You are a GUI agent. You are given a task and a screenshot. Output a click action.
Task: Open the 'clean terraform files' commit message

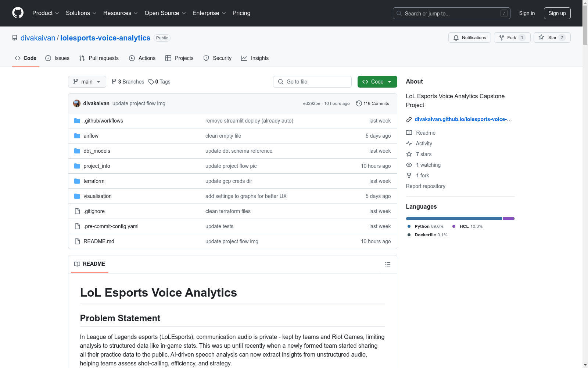[228, 211]
